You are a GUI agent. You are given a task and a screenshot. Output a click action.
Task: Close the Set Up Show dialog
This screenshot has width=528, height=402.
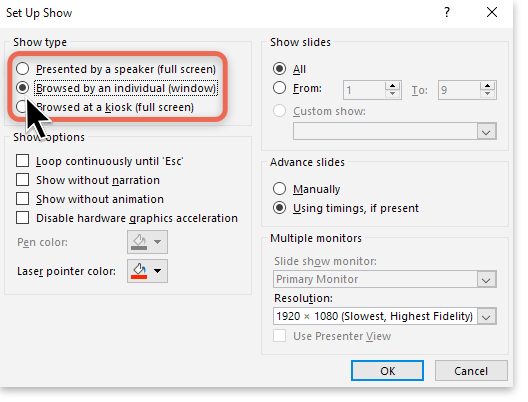(492, 12)
